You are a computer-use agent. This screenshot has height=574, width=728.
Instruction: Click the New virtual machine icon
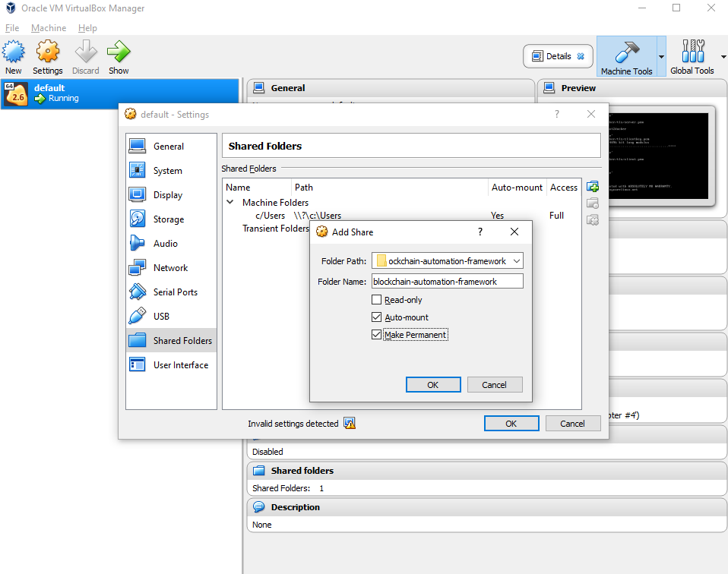coord(14,52)
